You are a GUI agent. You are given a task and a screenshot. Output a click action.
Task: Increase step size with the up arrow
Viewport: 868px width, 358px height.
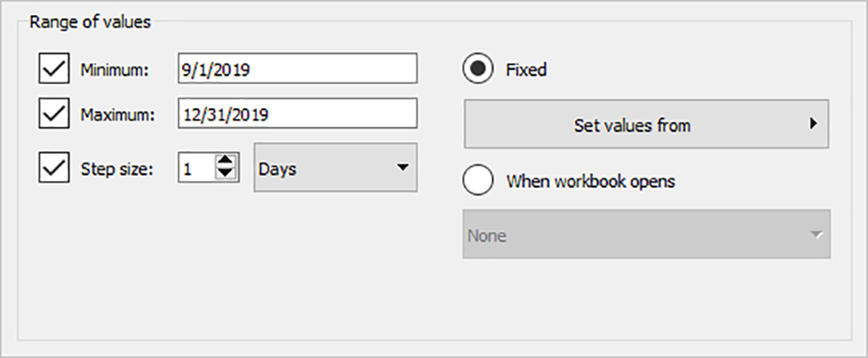(225, 162)
